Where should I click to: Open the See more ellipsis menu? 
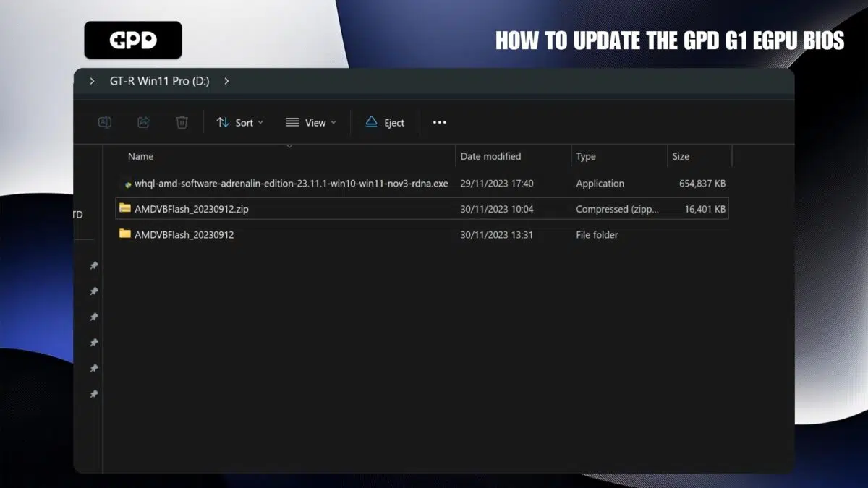coord(439,122)
